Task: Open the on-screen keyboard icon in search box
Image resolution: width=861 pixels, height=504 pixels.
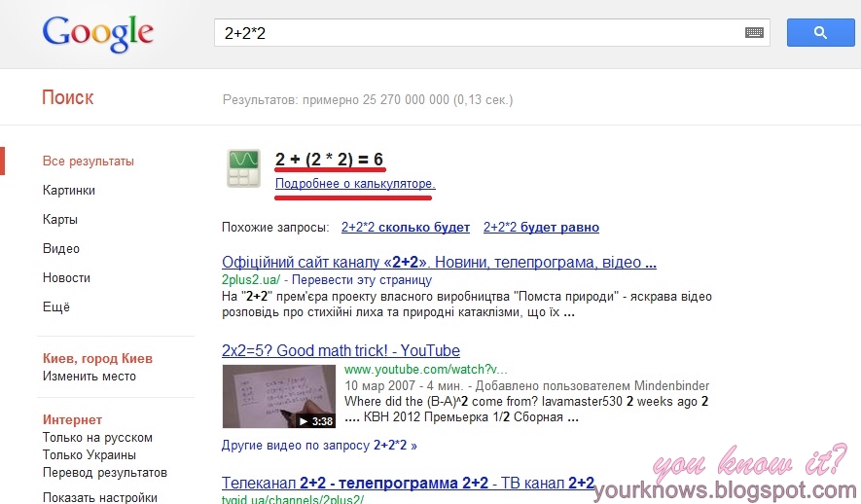Action: pyautogui.click(x=754, y=33)
